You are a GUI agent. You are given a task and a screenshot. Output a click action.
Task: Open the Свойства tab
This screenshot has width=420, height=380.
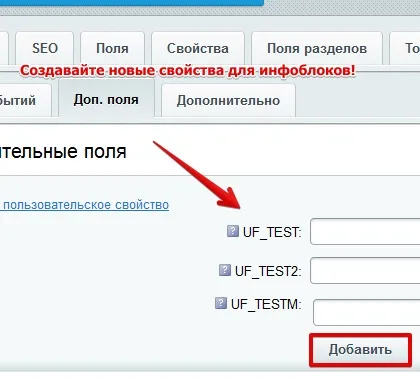click(x=198, y=48)
